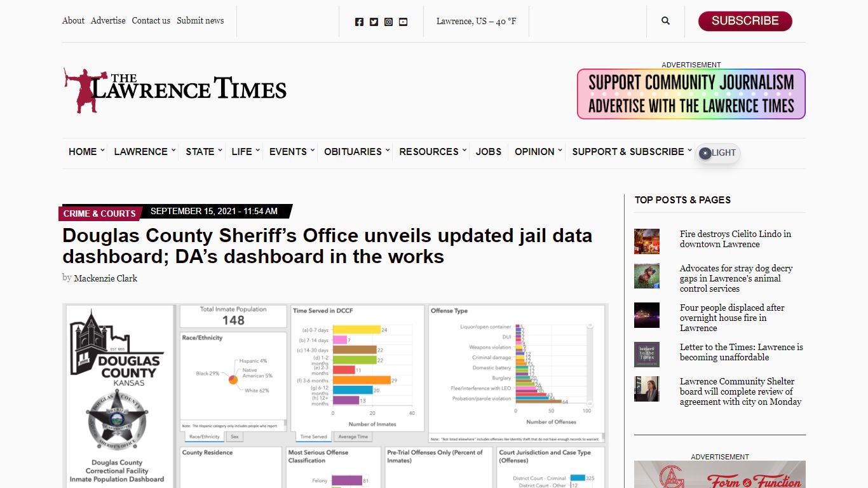This screenshot has width=868, height=488.
Task: Expand the HOME menu chevron
Action: coord(102,150)
